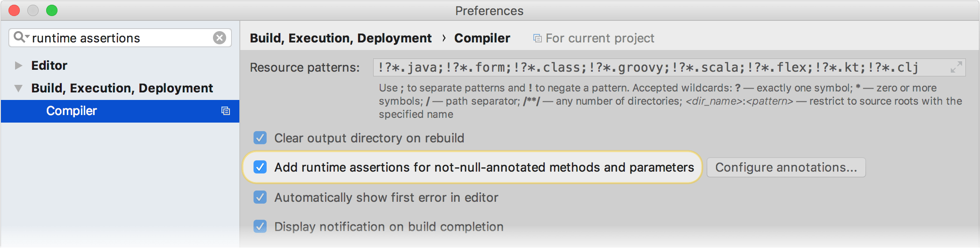
Task: Disable Automatically show first error in editor
Action: [x=260, y=198]
